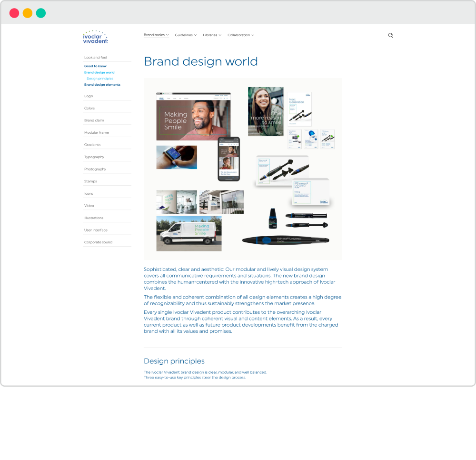Click the Design principles section heading
Viewport: 476px width, 460px height.
tap(174, 361)
